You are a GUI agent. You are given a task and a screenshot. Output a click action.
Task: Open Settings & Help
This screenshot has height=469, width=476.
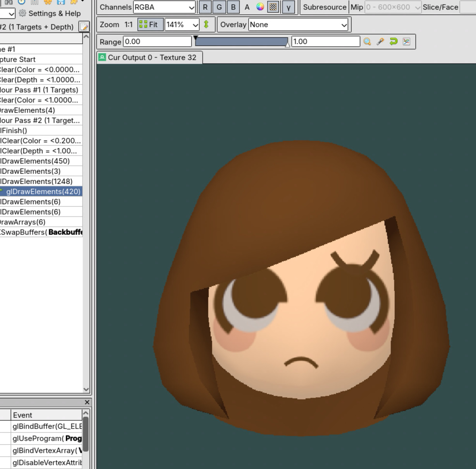point(51,14)
